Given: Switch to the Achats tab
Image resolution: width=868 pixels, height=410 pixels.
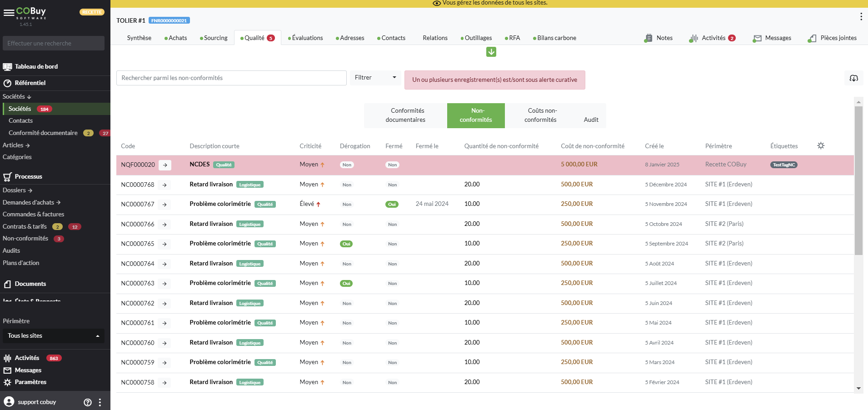Looking at the screenshot, I should click(x=176, y=38).
